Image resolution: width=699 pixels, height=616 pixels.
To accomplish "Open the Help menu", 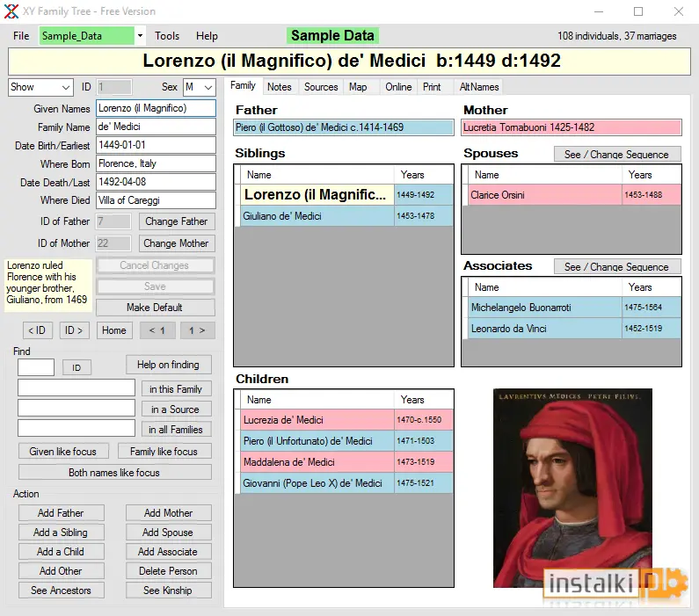I will click(207, 36).
